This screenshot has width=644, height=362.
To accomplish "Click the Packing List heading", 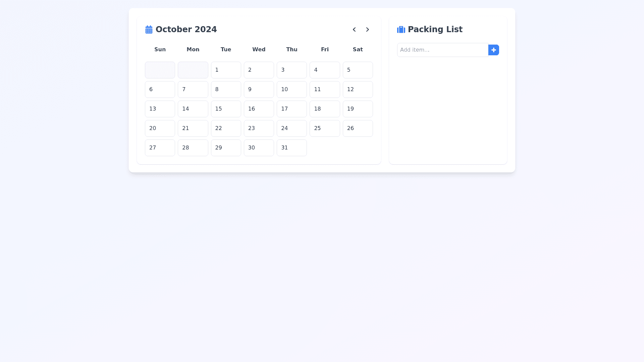I will pyautogui.click(x=435, y=29).
